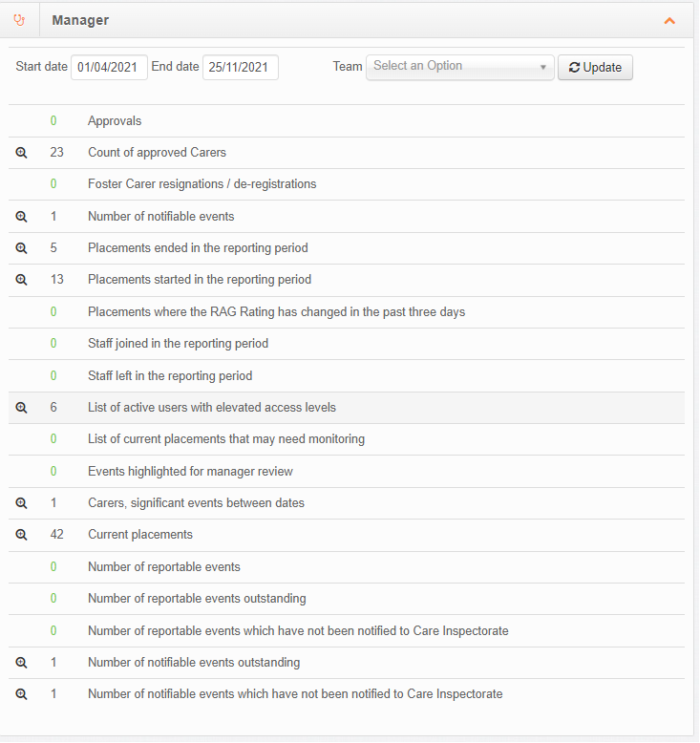
Task: Open the Team dropdown
Action: [x=459, y=67]
